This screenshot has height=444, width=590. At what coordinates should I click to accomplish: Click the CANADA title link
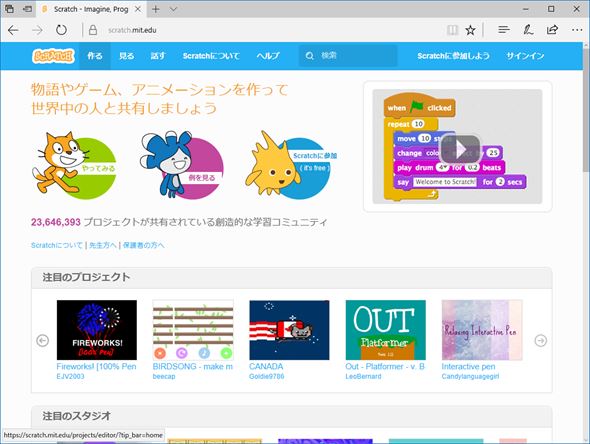pyautogui.click(x=266, y=366)
